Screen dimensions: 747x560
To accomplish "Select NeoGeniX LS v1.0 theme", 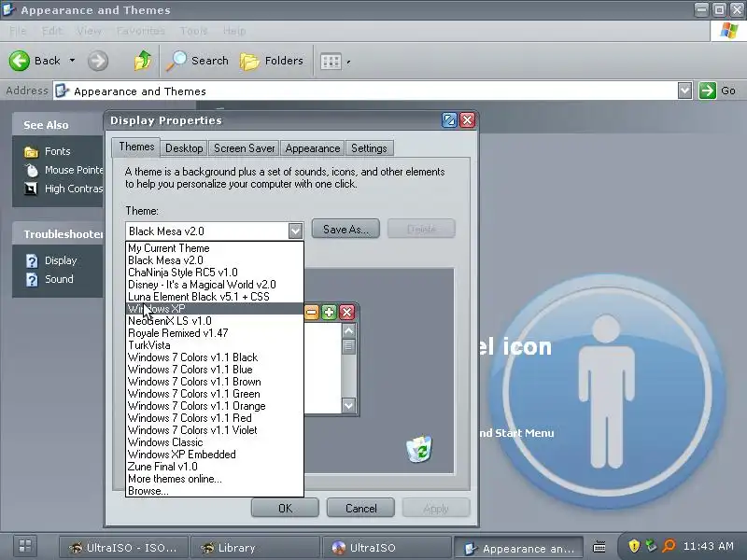I will click(x=215, y=321).
